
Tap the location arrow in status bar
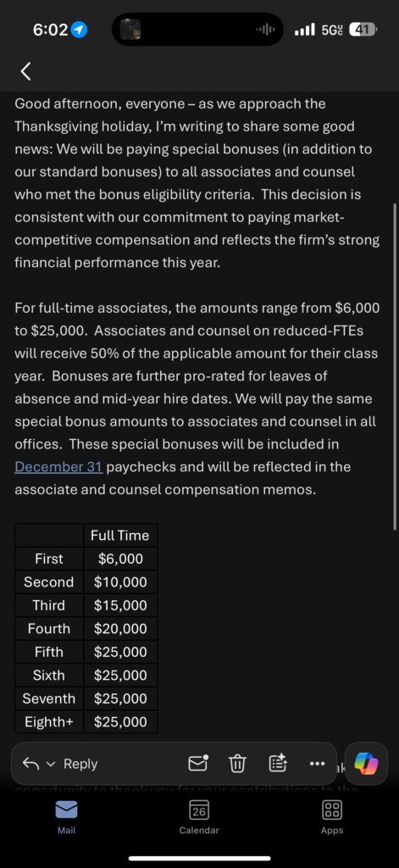point(80,30)
